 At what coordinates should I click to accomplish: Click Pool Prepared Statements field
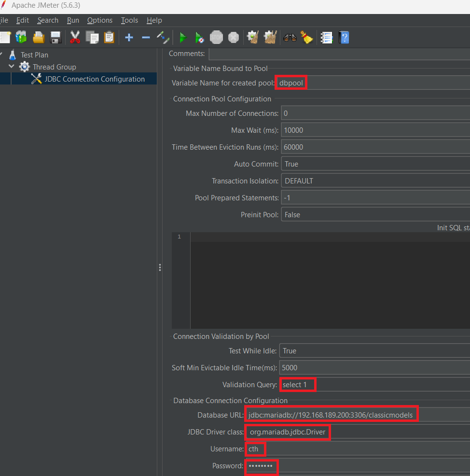375,198
